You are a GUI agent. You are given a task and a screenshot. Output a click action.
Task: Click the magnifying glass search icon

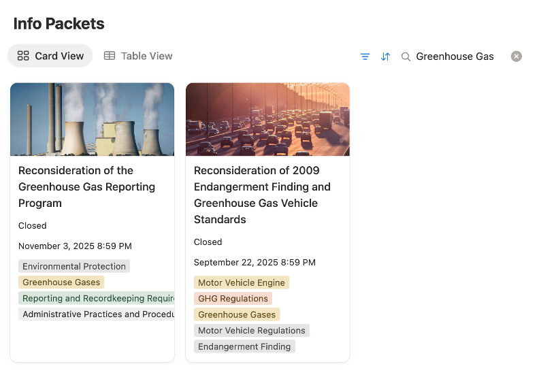[406, 56]
